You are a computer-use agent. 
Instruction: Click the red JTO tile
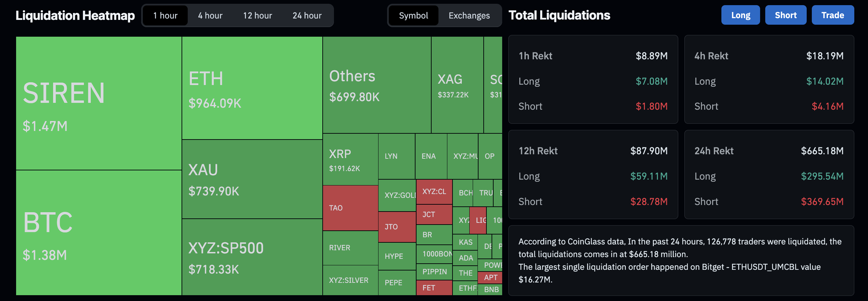click(397, 227)
